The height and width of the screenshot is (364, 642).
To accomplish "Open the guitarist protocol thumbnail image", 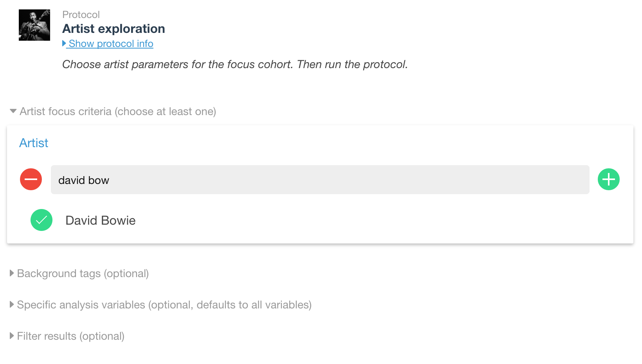I will [x=34, y=25].
